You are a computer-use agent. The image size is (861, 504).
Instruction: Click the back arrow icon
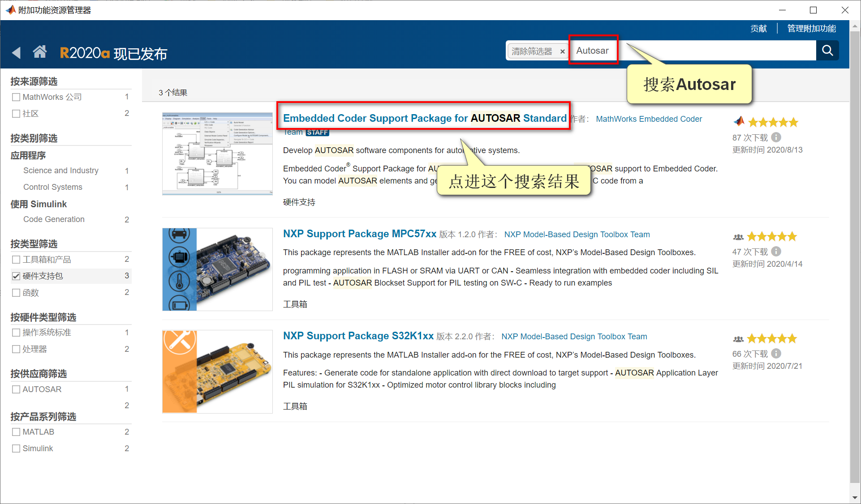click(x=17, y=53)
